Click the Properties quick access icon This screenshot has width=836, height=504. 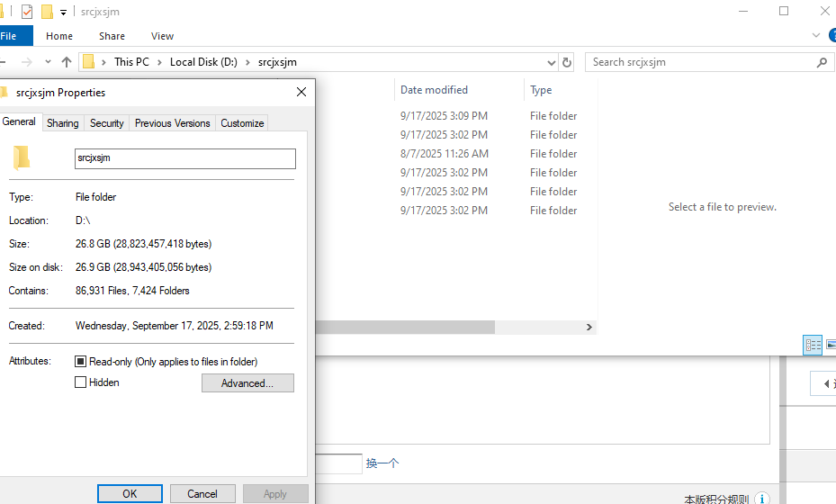pyautogui.click(x=27, y=11)
